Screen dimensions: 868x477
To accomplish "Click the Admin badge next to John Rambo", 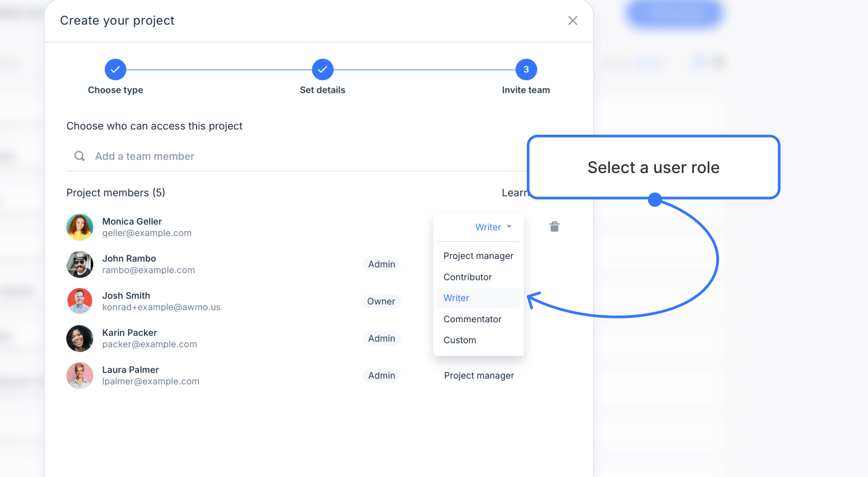I will (x=382, y=264).
